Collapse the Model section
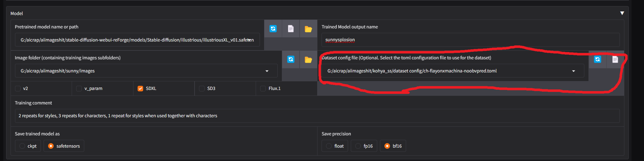 click(622, 13)
